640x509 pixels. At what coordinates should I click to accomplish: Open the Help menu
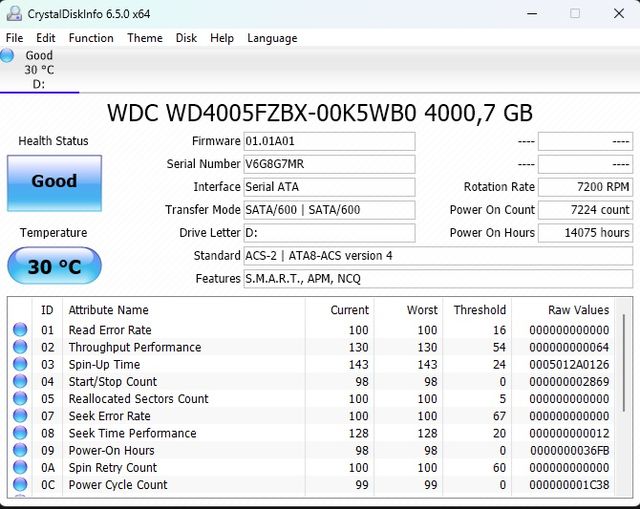coord(222,38)
